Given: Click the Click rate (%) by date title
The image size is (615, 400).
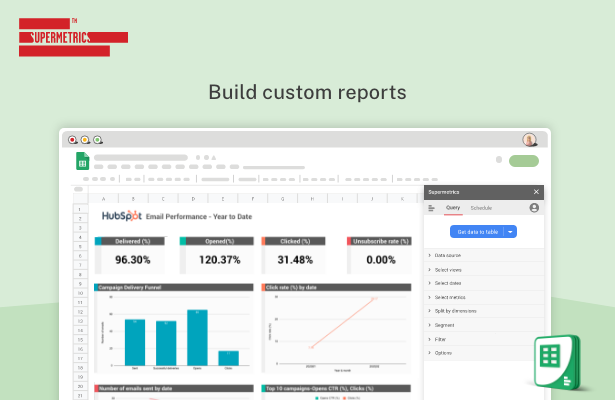Looking at the screenshot, I should coord(291,287).
